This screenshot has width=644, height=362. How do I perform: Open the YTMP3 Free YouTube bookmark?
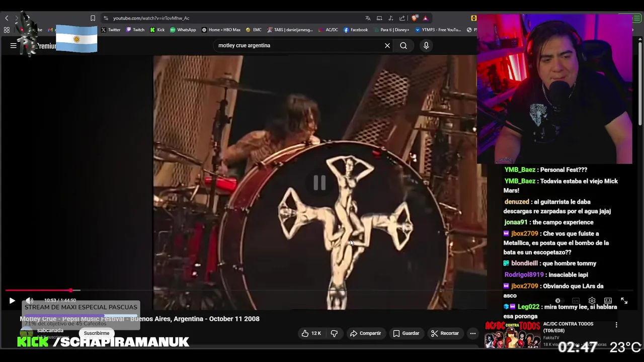[438, 30]
